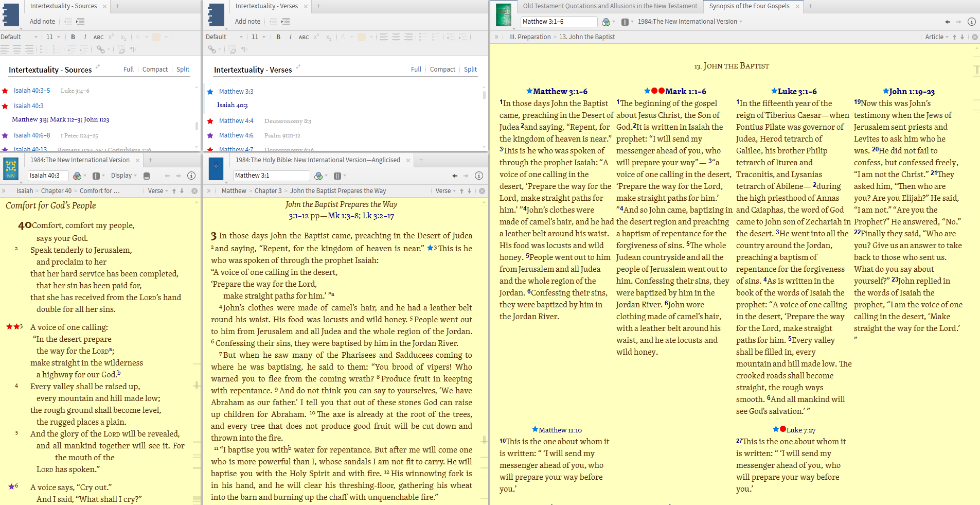Open Verse navigation dropdown in Isaiah NIV panel
This screenshot has height=505, width=980.
tap(158, 191)
